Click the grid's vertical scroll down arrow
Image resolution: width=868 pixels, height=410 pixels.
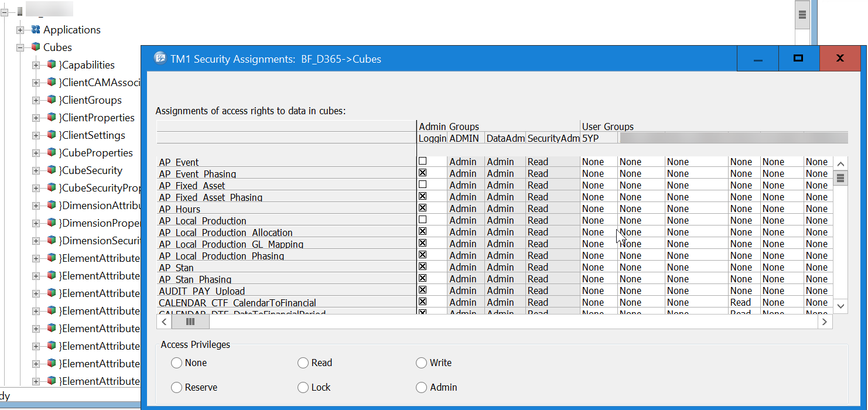click(x=840, y=306)
